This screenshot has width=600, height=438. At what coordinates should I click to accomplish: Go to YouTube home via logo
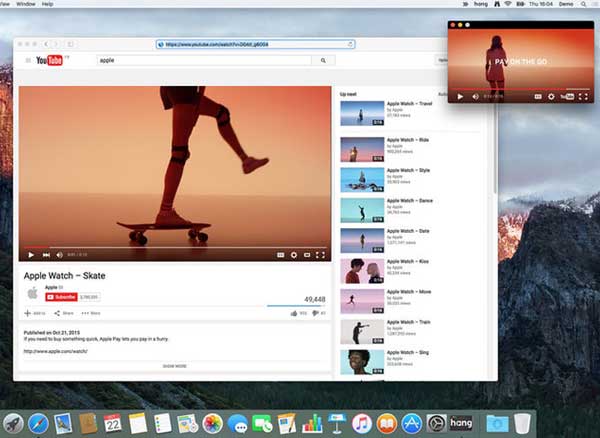tap(49, 60)
